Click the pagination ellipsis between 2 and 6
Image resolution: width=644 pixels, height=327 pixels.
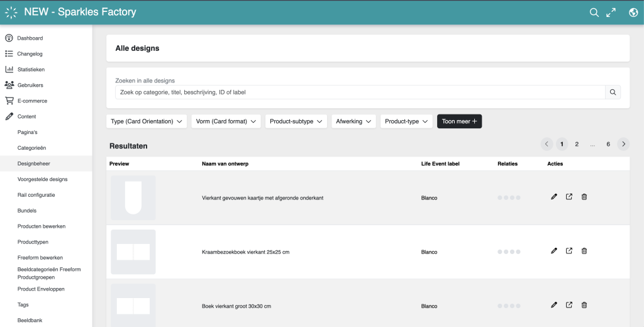(592, 144)
